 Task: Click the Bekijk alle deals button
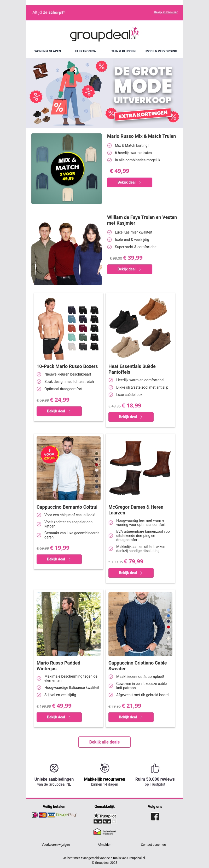coord(104,742)
